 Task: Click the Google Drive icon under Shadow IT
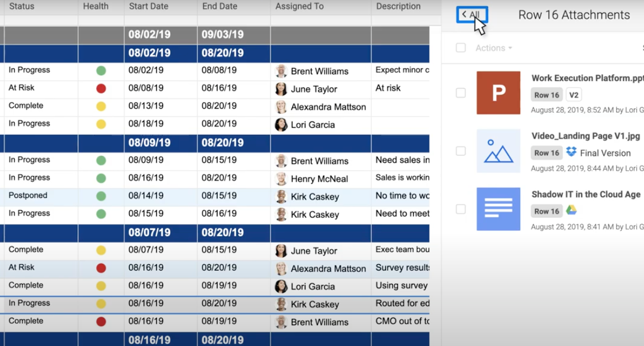571,210
